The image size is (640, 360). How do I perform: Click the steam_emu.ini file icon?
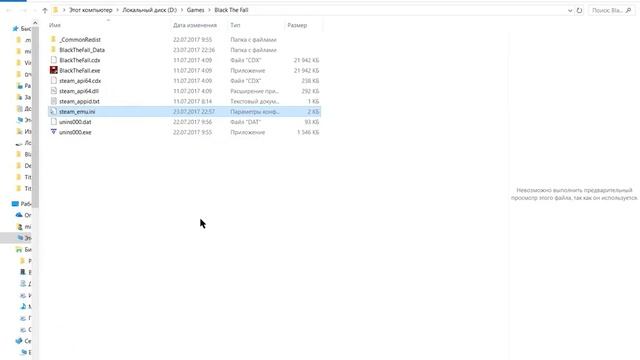(x=53, y=111)
